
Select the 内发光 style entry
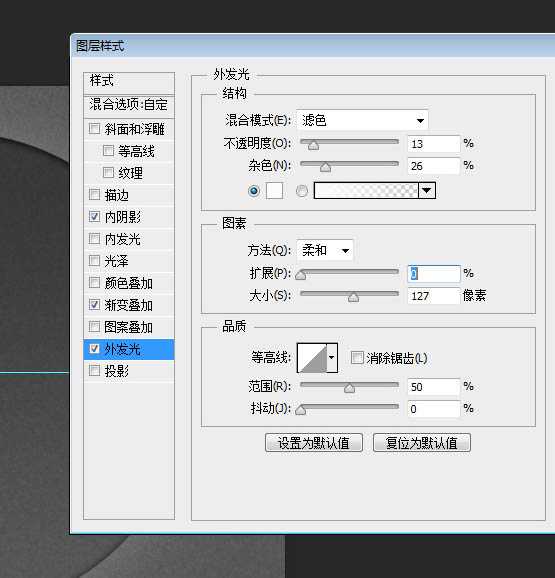[129, 239]
